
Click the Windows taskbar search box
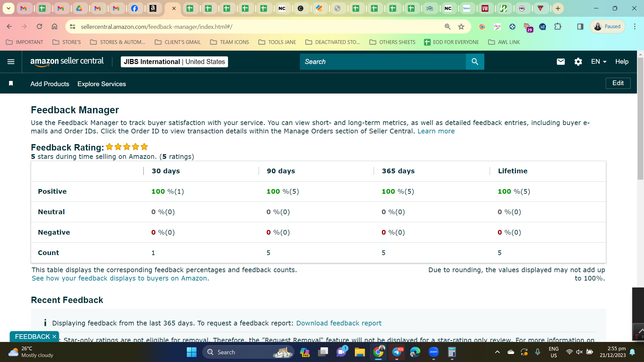coord(248,352)
